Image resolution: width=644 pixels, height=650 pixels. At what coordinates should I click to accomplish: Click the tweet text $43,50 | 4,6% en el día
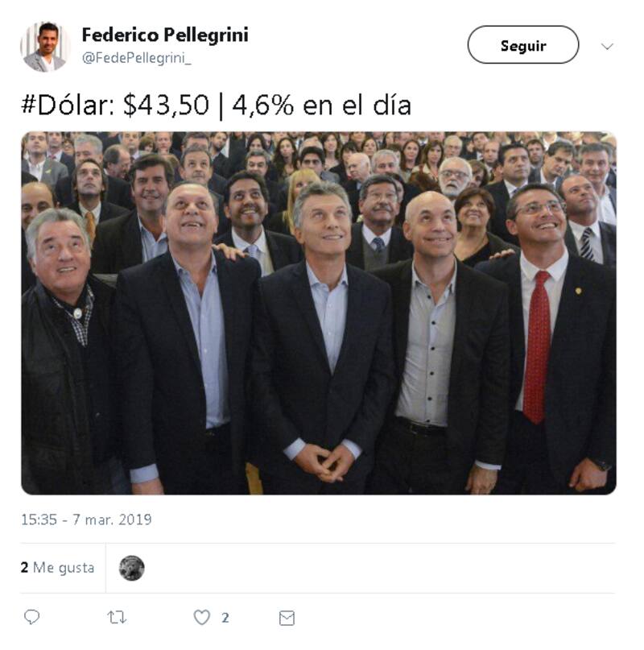coord(267,105)
